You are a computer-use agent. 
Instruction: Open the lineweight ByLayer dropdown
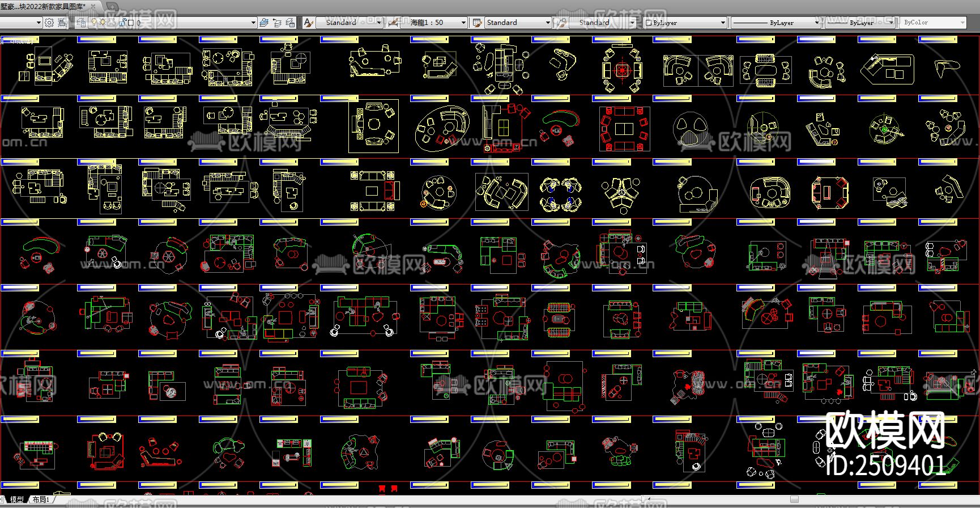tap(860, 23)
